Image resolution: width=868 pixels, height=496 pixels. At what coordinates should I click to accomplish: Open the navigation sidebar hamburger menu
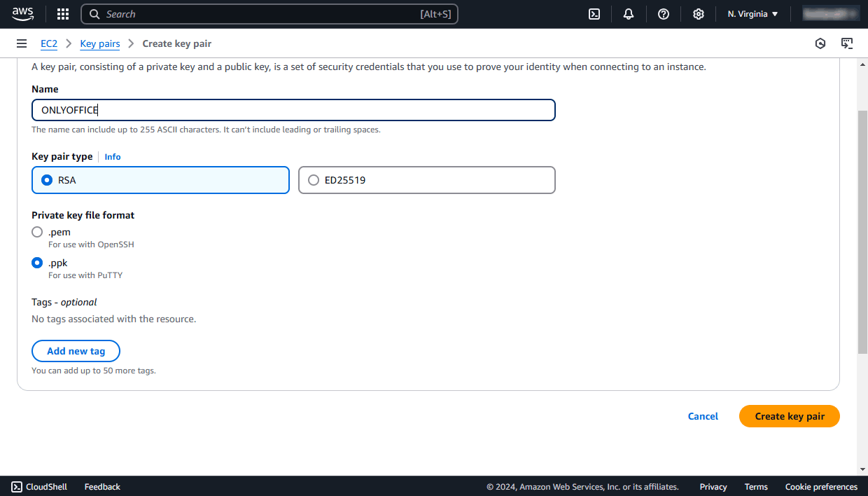[21, 43]
